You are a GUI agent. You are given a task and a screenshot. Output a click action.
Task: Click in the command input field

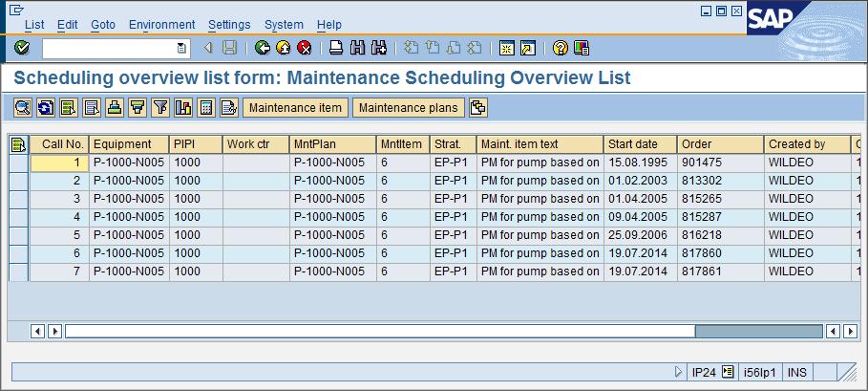pos(109,48)
